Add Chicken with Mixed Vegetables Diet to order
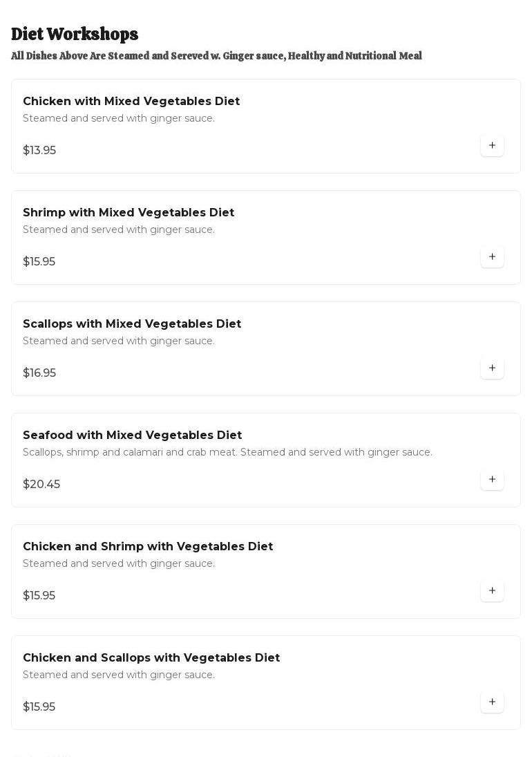Viewport: 532px width, 757px height. 492,145
